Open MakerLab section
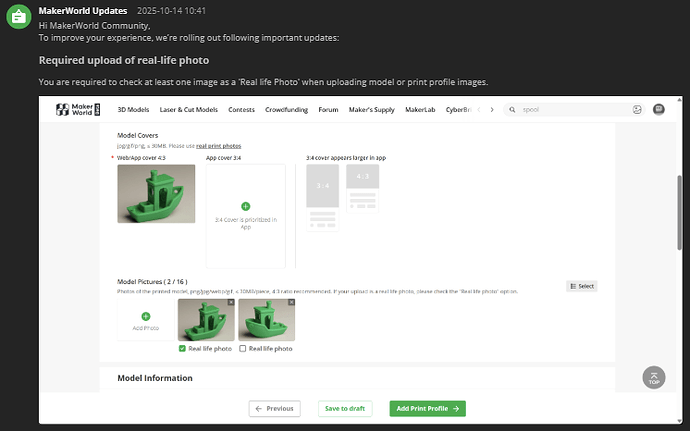 click(420, 110)
